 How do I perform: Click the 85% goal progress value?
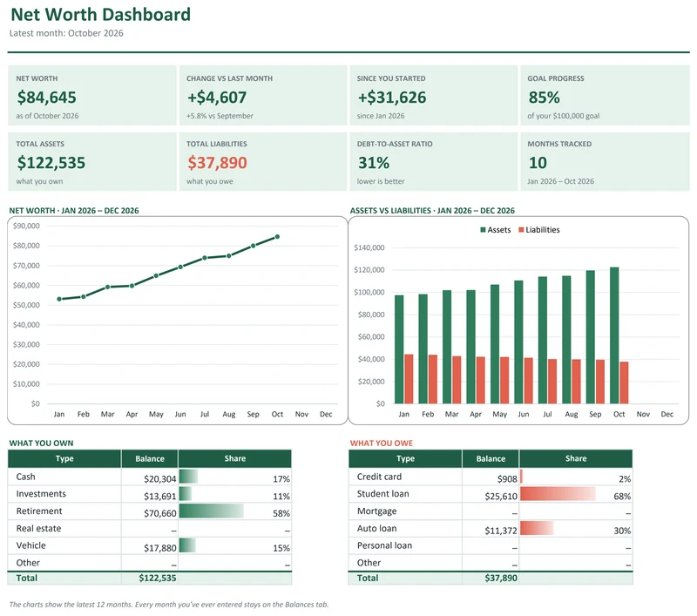[x=544, y=98]
